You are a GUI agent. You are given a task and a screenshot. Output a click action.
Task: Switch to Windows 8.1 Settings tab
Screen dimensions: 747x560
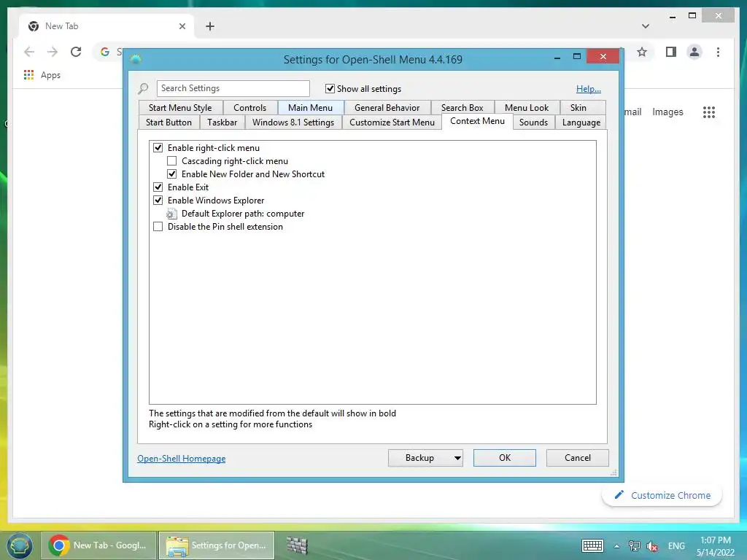293,122
